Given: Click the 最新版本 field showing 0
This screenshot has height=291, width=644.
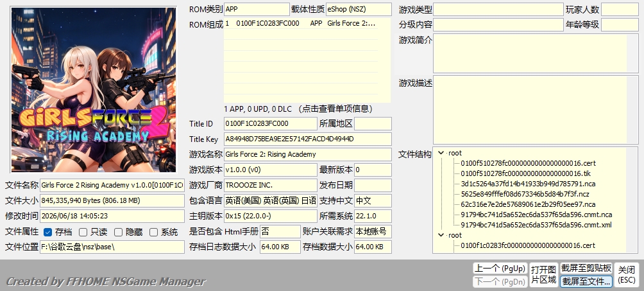Looking at the screenshot, I should pos(373,170).
